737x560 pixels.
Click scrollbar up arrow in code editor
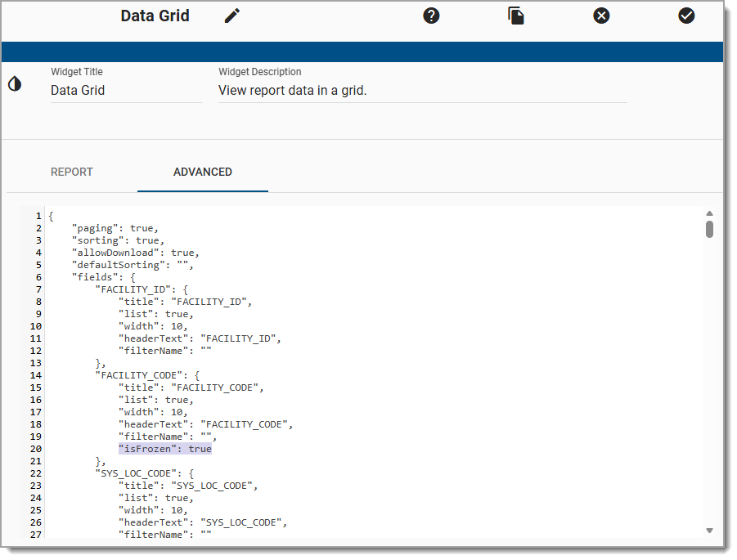coord(709,213)
